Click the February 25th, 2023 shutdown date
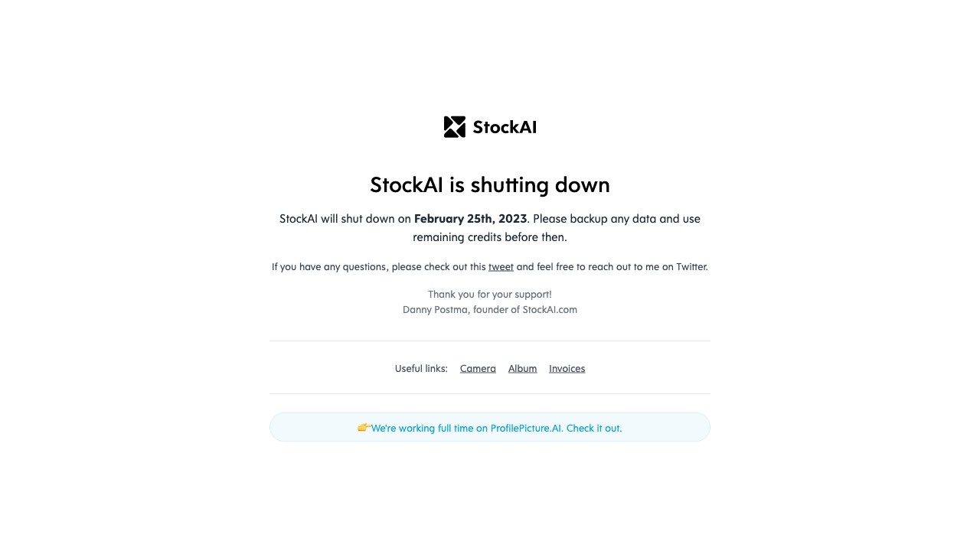Image resolution: width=980 pixels, height=551 pixels. (470, 219)
